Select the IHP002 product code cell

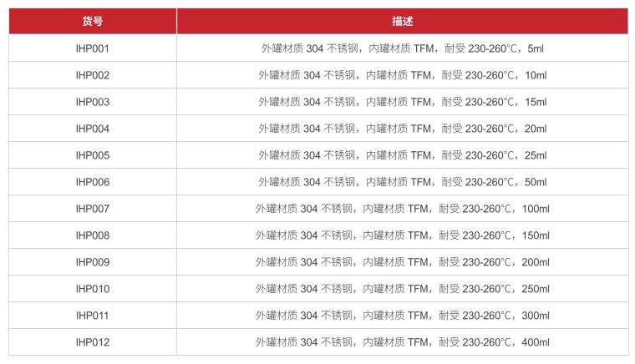pos(92,75)
